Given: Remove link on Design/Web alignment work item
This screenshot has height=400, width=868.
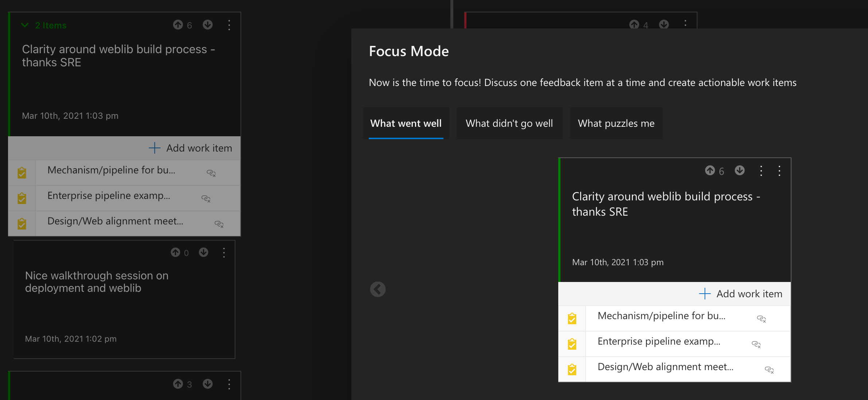Looking at the screenshot, I should [x=219, y=224].
